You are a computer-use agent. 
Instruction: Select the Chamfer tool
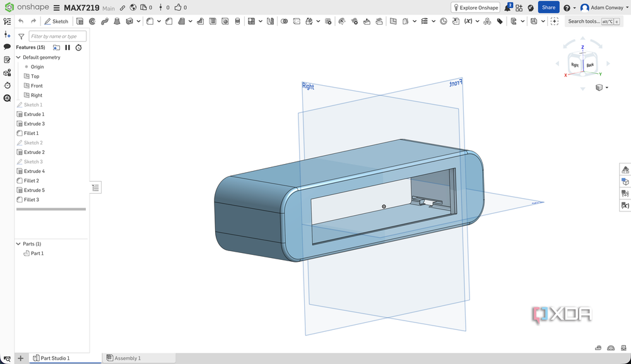coord(169,21)
